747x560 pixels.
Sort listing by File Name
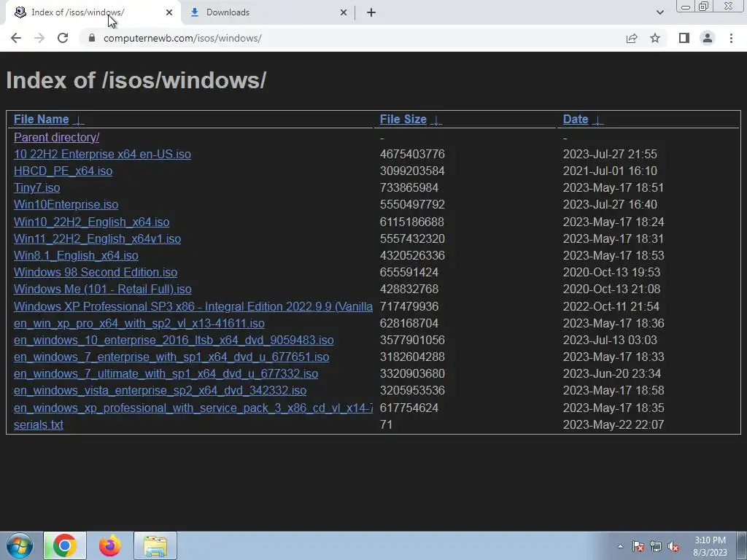(41, 119)
